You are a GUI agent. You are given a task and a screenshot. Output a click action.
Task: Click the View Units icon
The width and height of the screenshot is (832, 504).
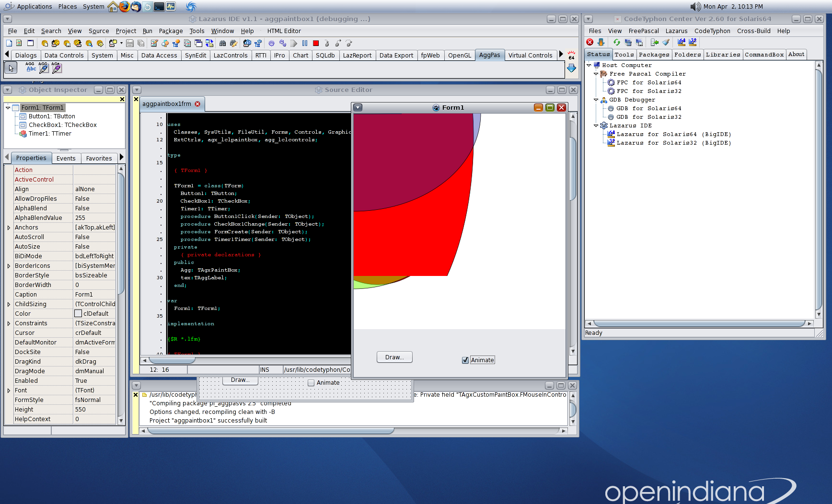pyautogui.click(x=187, y=43)
